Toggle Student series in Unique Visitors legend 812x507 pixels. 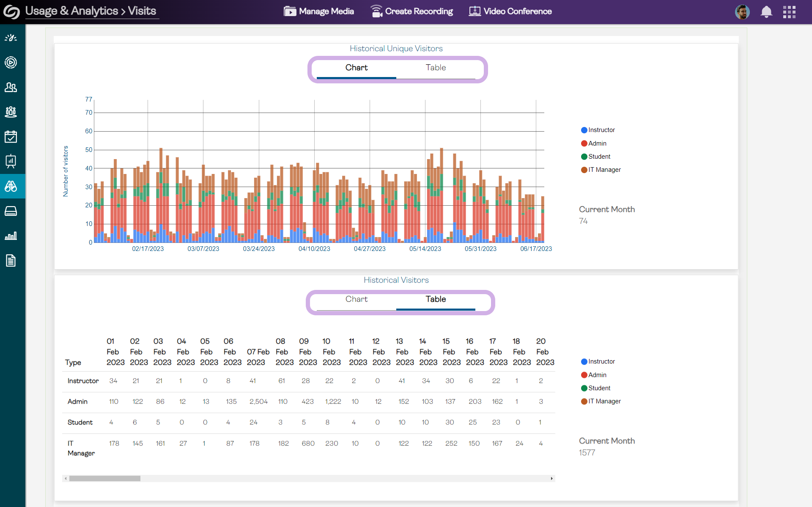[x=596, y=157]
